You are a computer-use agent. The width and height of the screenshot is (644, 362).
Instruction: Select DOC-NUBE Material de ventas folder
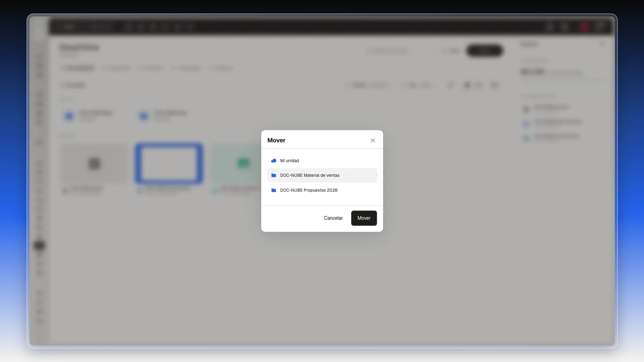coord(322,175)
